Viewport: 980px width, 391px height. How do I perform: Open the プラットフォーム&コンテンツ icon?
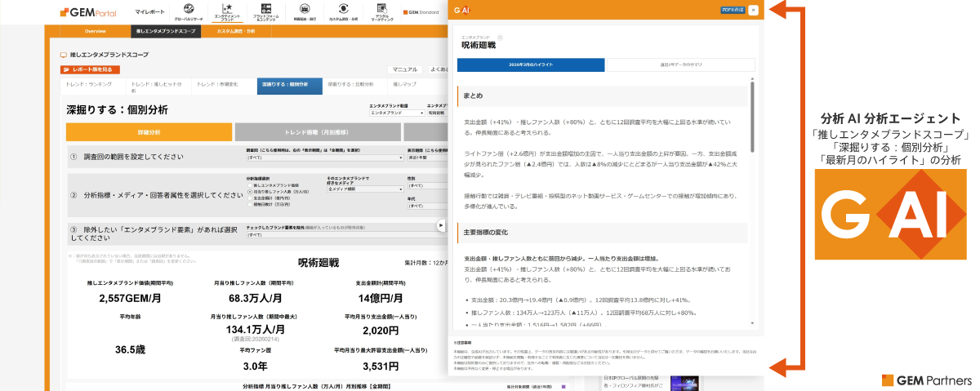pos(265,8)
